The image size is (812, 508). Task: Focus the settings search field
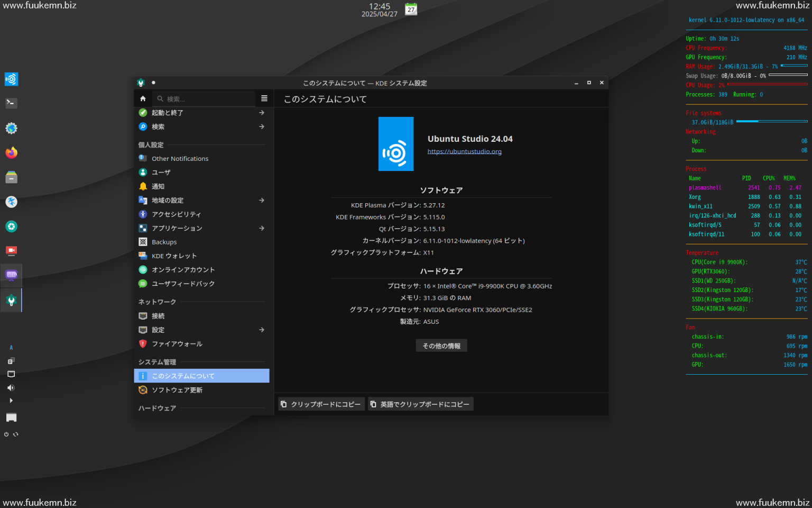pyautogui.click(x=204, y=99)
